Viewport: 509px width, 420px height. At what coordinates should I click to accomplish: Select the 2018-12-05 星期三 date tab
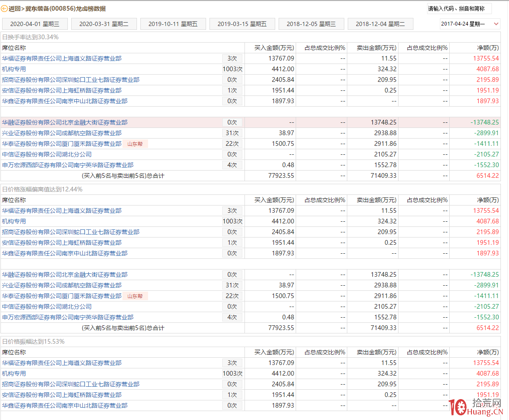[311, 23]
